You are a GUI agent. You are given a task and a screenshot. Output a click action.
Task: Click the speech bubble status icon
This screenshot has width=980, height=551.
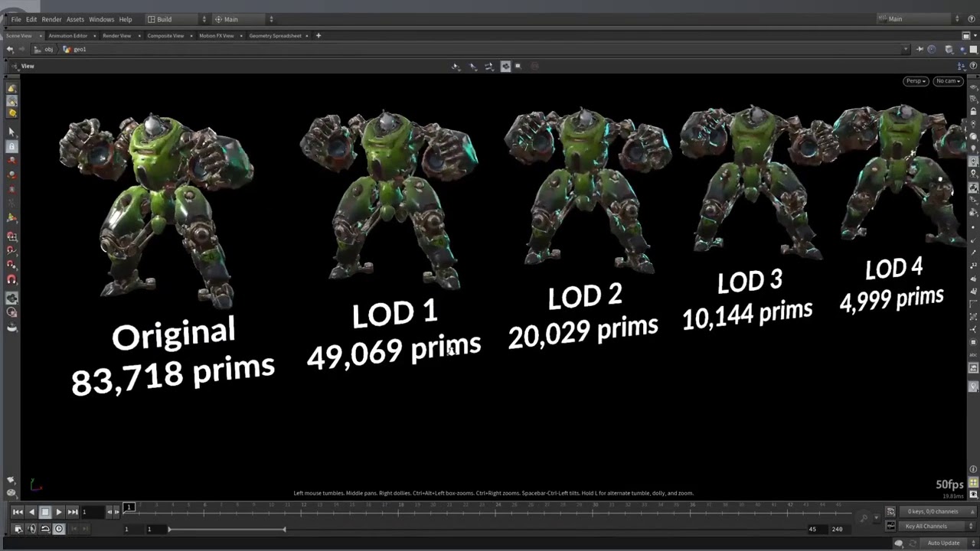click(899, 543)
